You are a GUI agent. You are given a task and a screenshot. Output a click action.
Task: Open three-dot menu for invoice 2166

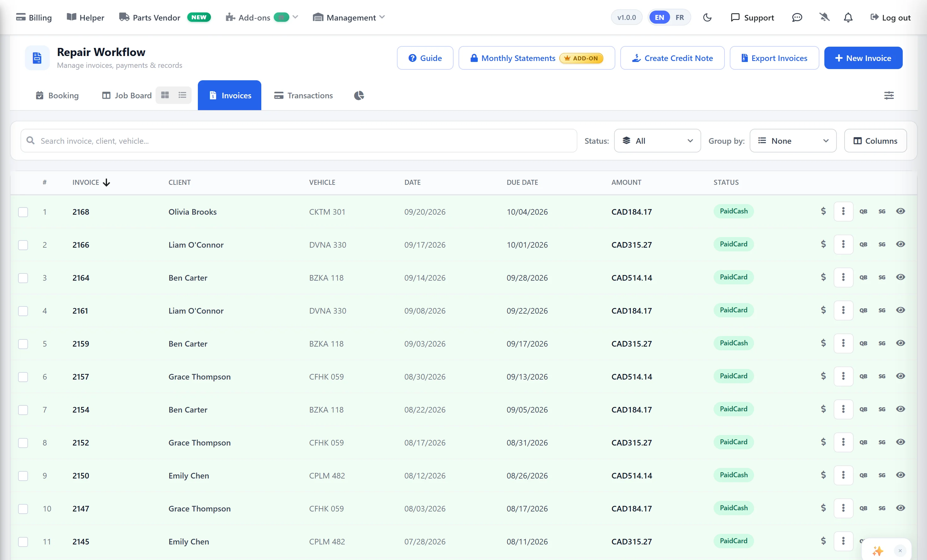tap(843, 244)
